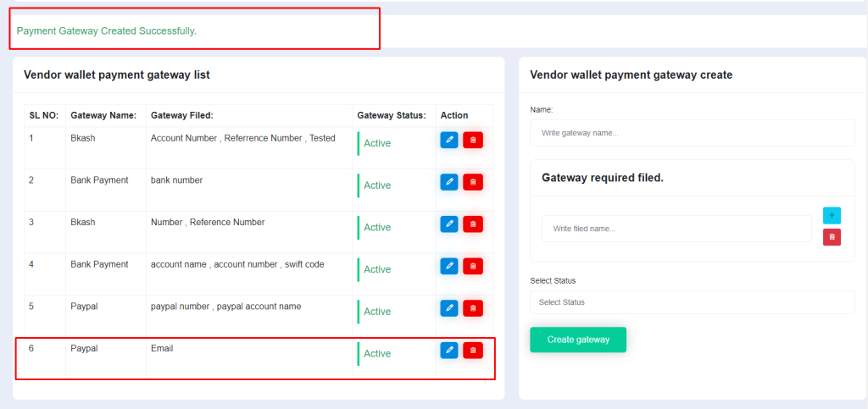
Task: Click the 'Email' field cell
Action: 162,348
